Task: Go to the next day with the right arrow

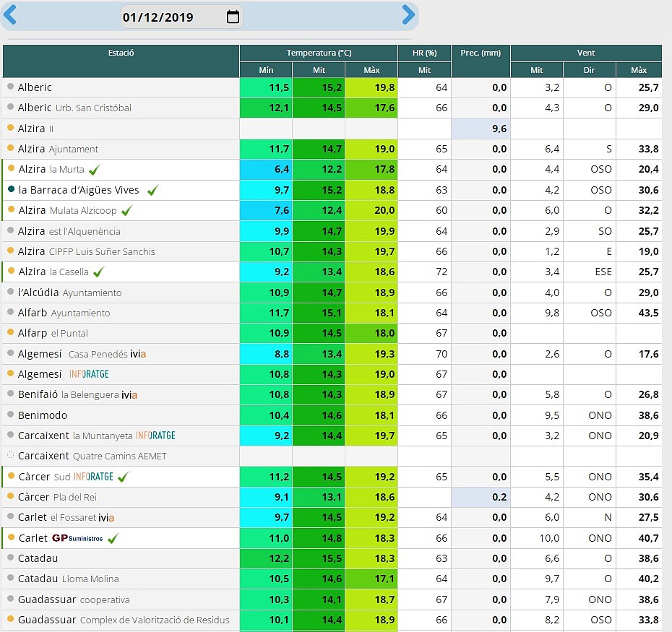Action: coord(408,15)
